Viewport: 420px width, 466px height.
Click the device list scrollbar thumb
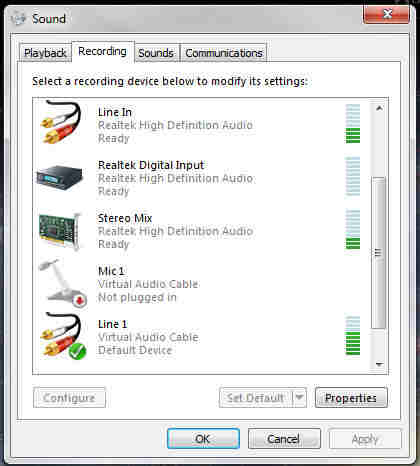pyautogui.click(x=379, y=253)
